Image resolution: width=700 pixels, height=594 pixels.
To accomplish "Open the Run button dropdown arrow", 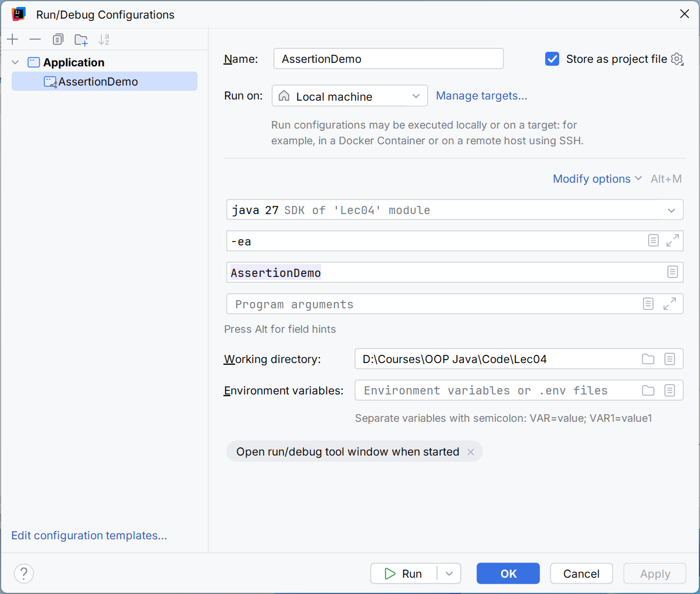I will [x=449, y=574].
